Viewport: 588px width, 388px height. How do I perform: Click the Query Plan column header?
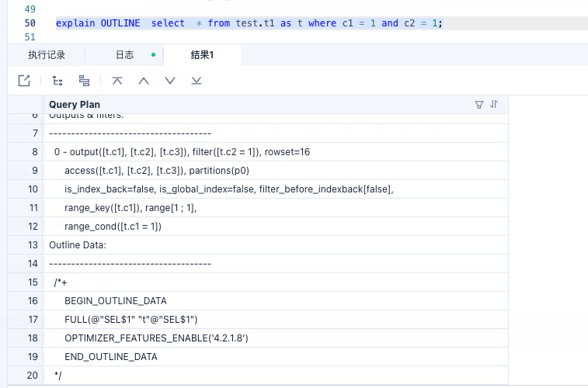click(x=75, y=105)
